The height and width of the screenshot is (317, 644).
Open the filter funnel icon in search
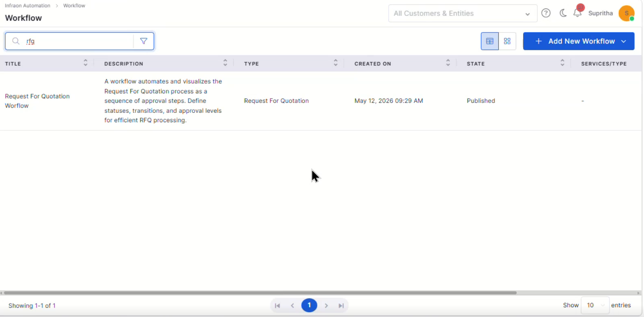tap(144, 41)
